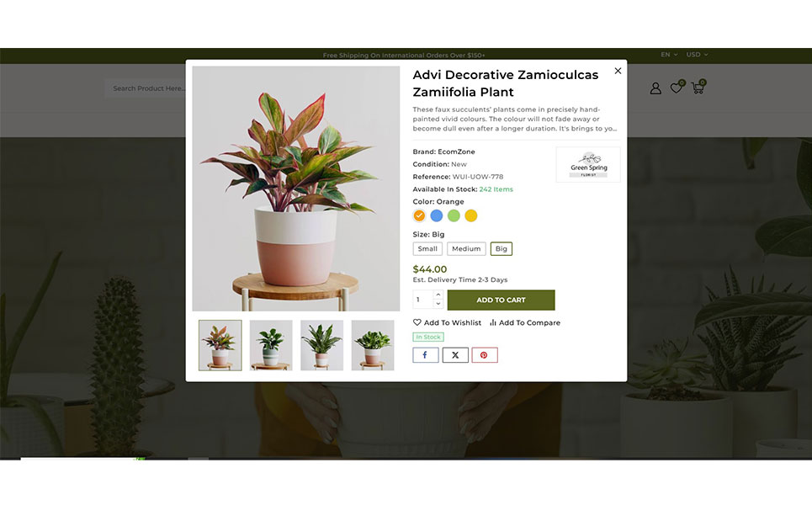Screen dimensions: 812x505
Task: Click Add To Compare link
Action: [x=524, y=322]
